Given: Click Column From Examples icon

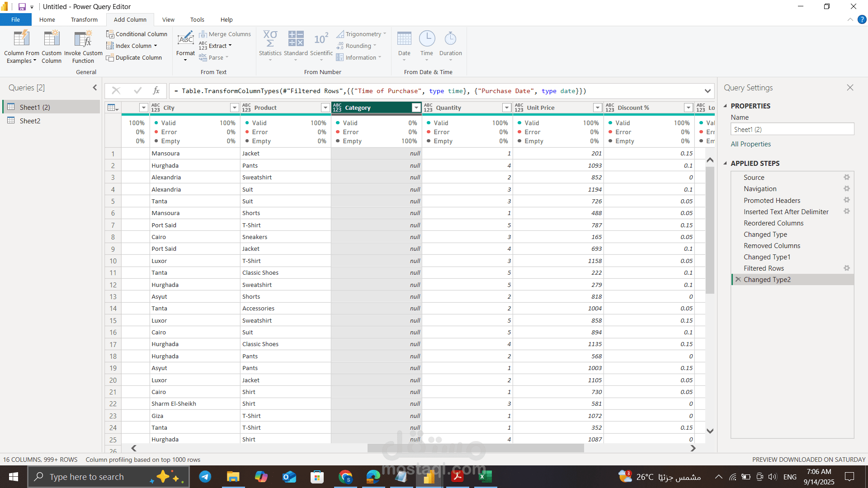Looking at the screenshot, I should [21, 39].
